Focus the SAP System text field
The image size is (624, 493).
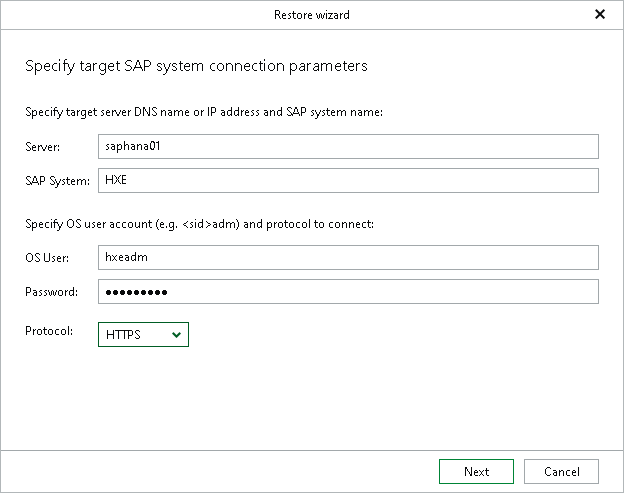[x=348, y=180]
